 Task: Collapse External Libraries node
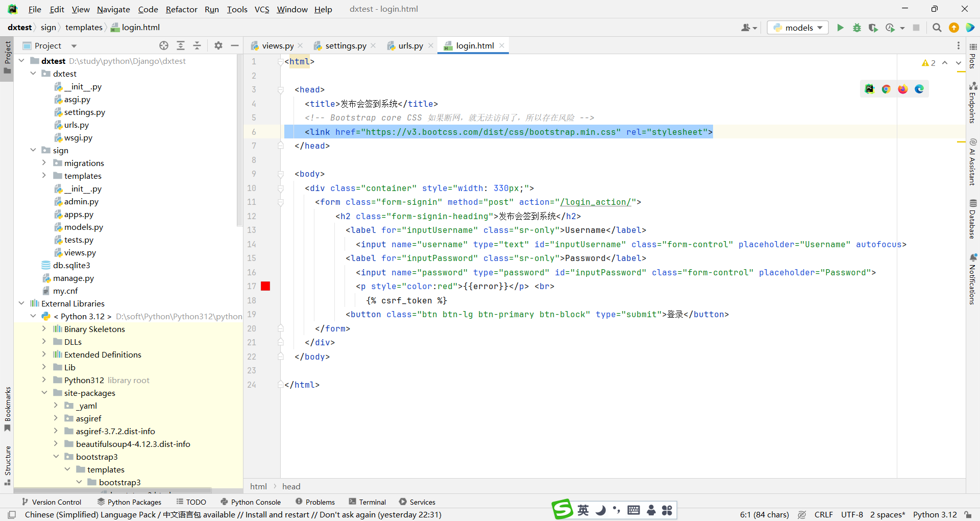[21, 303]
